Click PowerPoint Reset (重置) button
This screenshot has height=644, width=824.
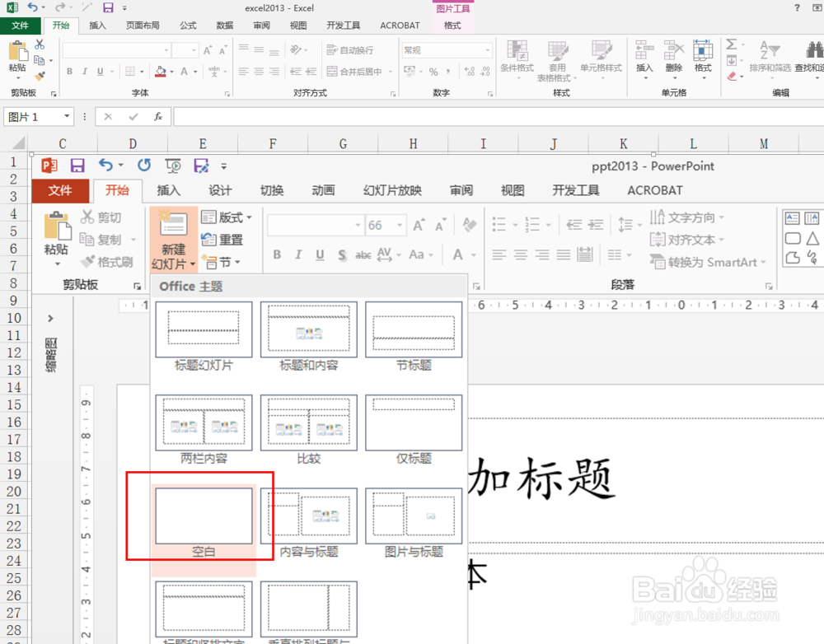coord(222,240)
